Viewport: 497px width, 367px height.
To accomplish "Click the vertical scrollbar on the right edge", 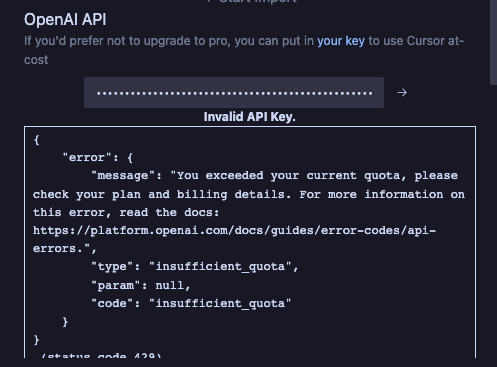I will click(493, 42).
